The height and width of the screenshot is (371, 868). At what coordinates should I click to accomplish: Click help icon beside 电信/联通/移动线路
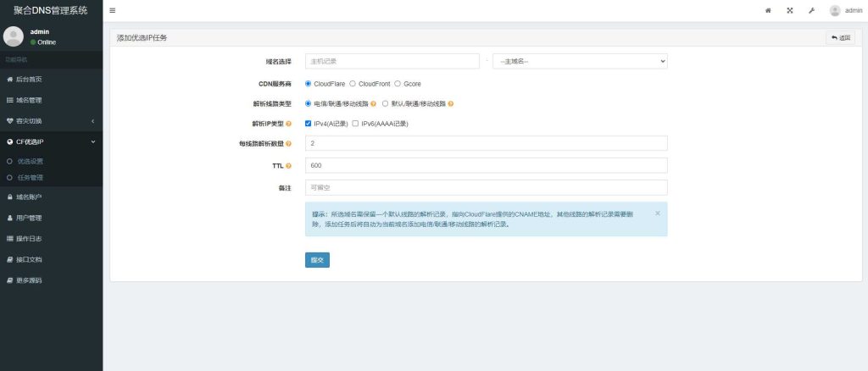[x=374, y=104]
